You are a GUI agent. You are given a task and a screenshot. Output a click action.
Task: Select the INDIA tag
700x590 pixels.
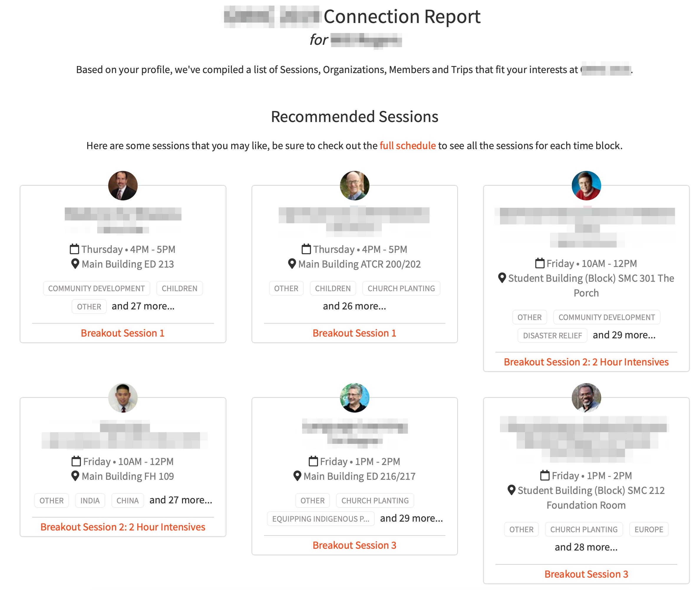[x=90, y=500]
